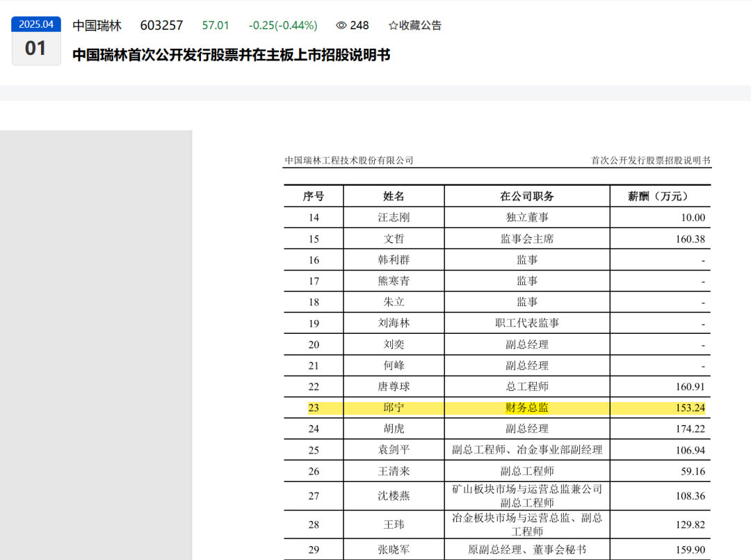Click 总工程师 position cell
The image size is (751, 560).
click(527, 387)
